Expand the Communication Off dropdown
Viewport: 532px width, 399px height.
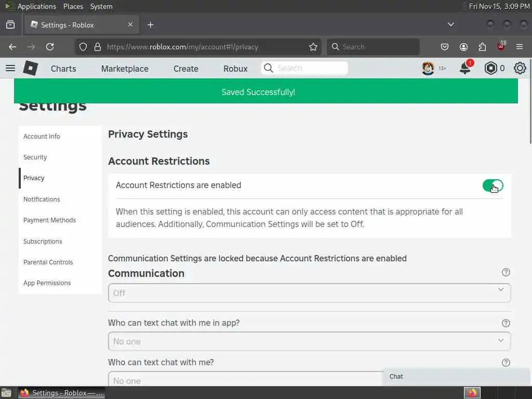309,293
